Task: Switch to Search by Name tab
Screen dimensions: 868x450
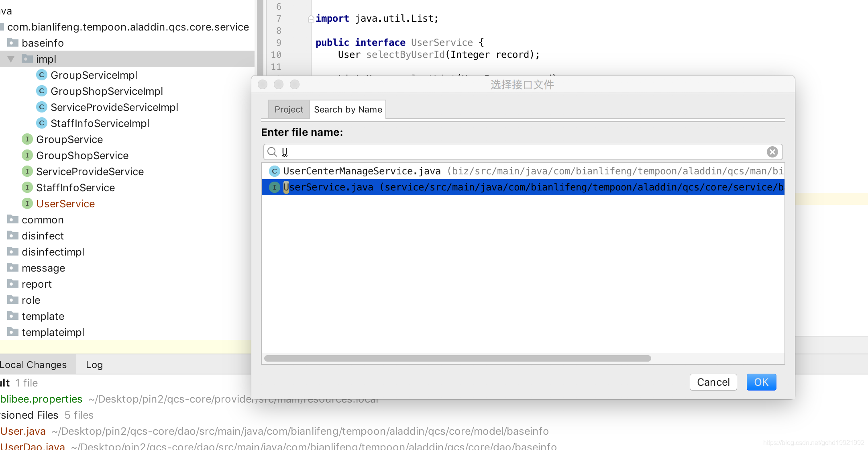Action: tap(348, 109)
